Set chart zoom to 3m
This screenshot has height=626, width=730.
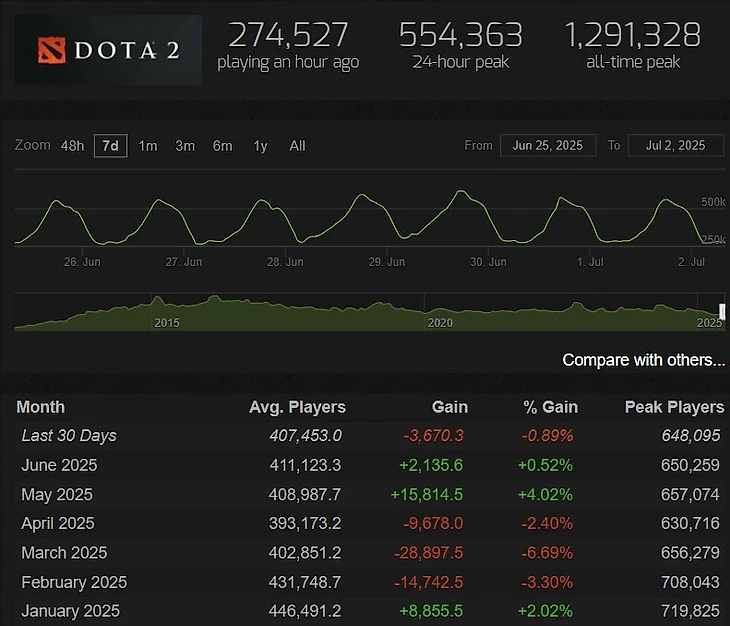coord(185,146)
